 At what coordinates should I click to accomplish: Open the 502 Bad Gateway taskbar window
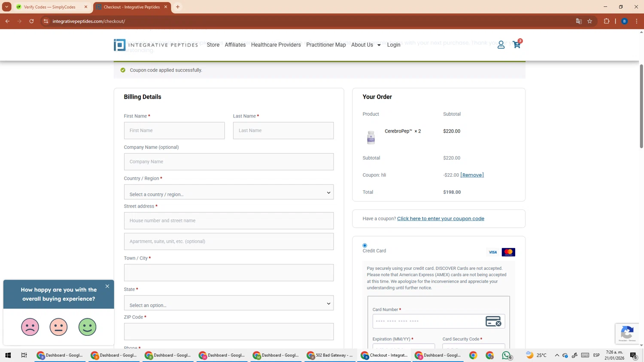(x=330, y=355)
